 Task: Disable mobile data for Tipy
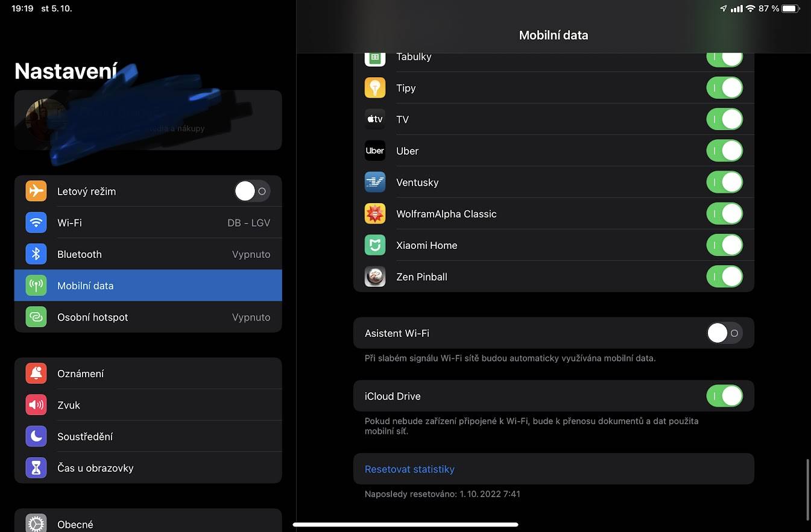coord(724,88)
